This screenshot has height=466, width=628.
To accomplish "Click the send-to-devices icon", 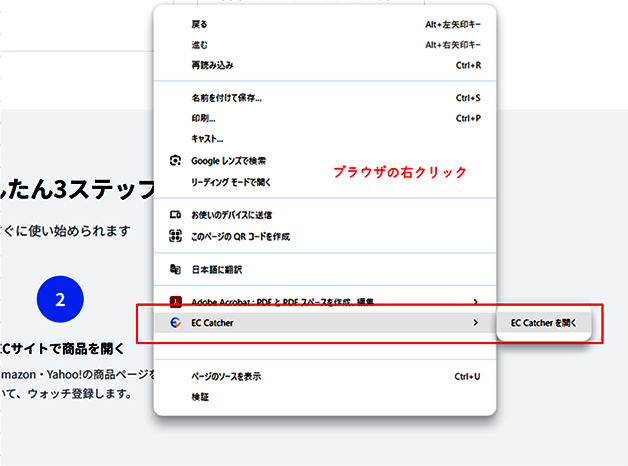I will 175,215.
